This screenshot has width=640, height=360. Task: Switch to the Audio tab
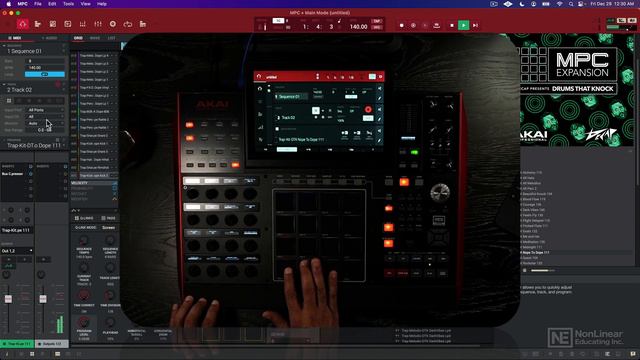pyautogui.click(x=50, y=38)
